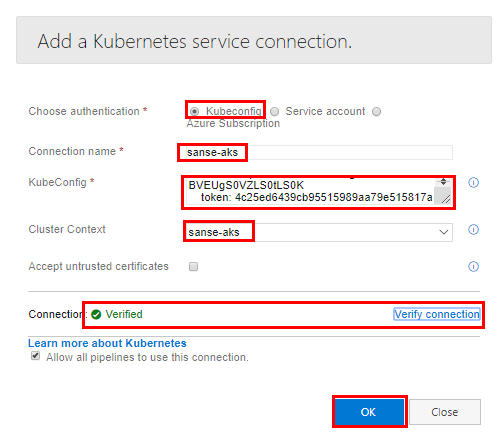
Task: Click inside the KubeConfig token text area
Action: pos(312,191)
